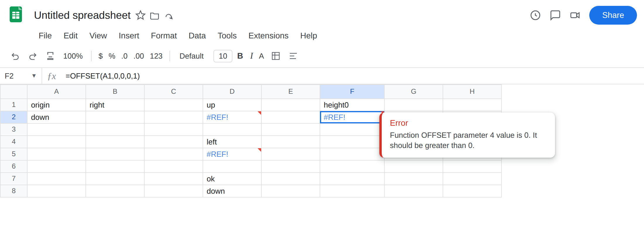The height and width of the screenshot is (252, 644).
Task: Toggle italic formatting
Action: pyautogui.click(x=251, y=56)
